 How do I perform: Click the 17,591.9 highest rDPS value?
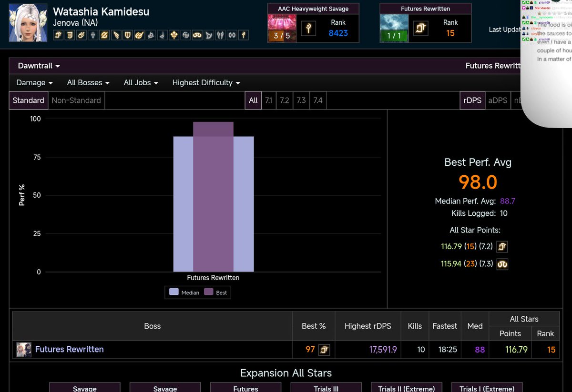pos(383,350)
